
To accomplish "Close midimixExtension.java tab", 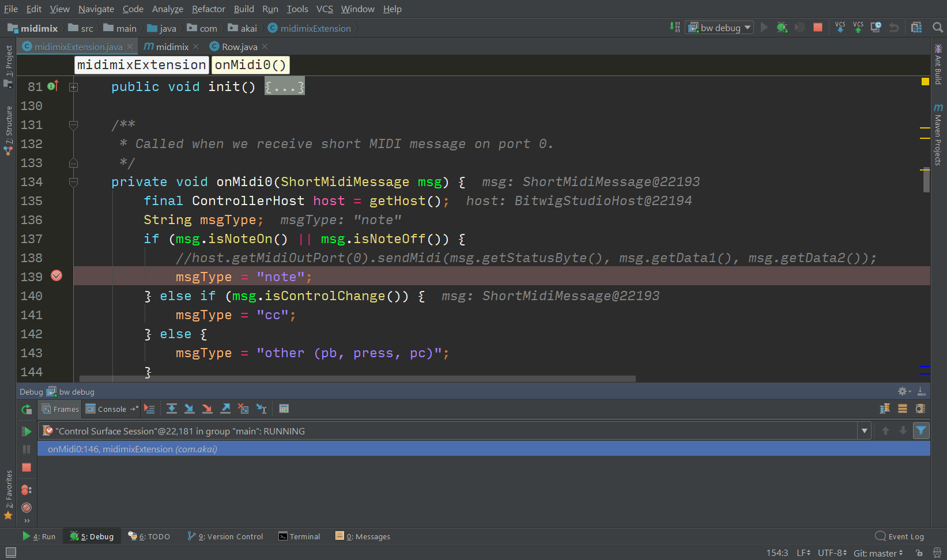I will pyautogui.click(x=130, y=47).
